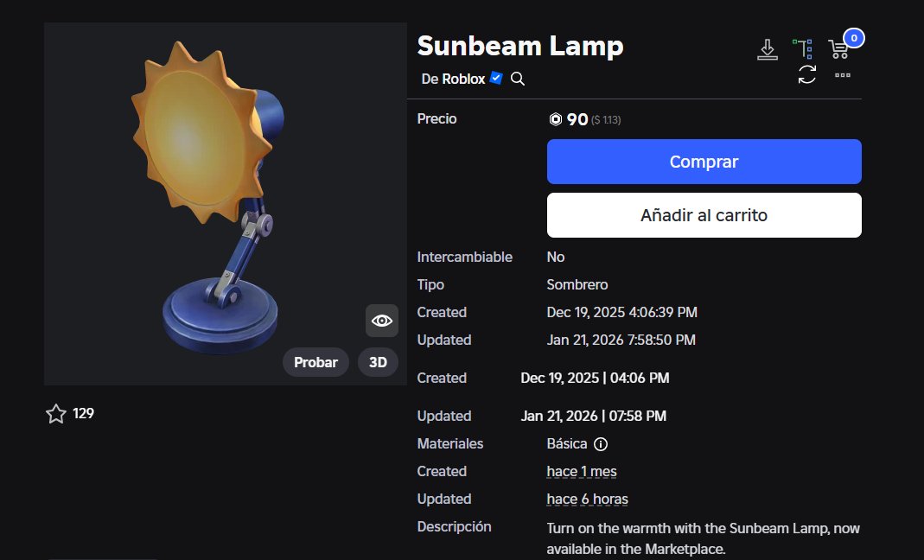Open the shopping cart icon

[838, 49]
